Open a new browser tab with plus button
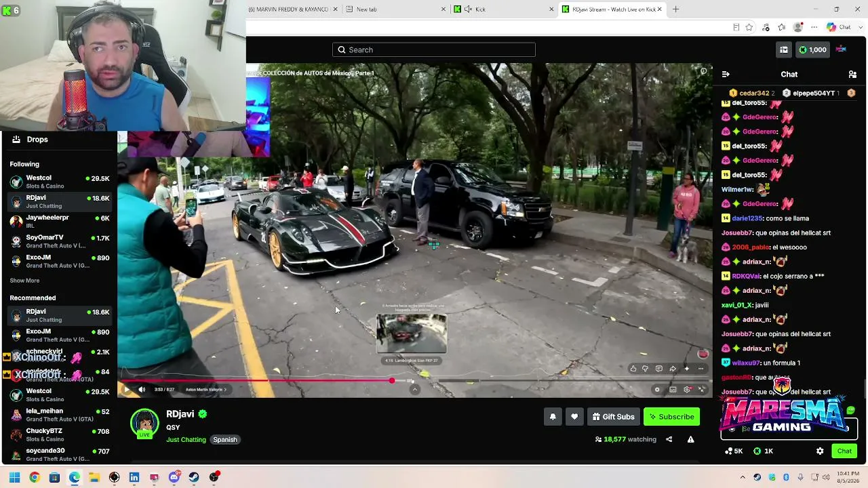Viewport: 868px width, 488px height. [675, 9]
